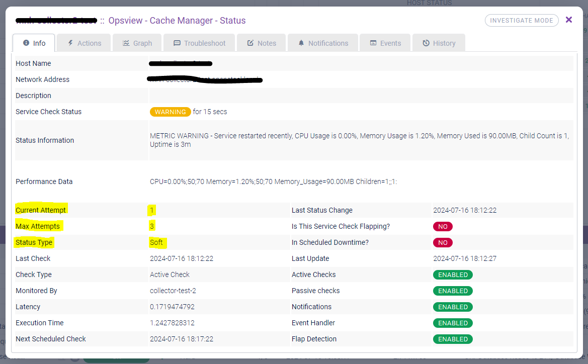Click the Events tab icon
The image size is (588, 364).
coord(373,43)
